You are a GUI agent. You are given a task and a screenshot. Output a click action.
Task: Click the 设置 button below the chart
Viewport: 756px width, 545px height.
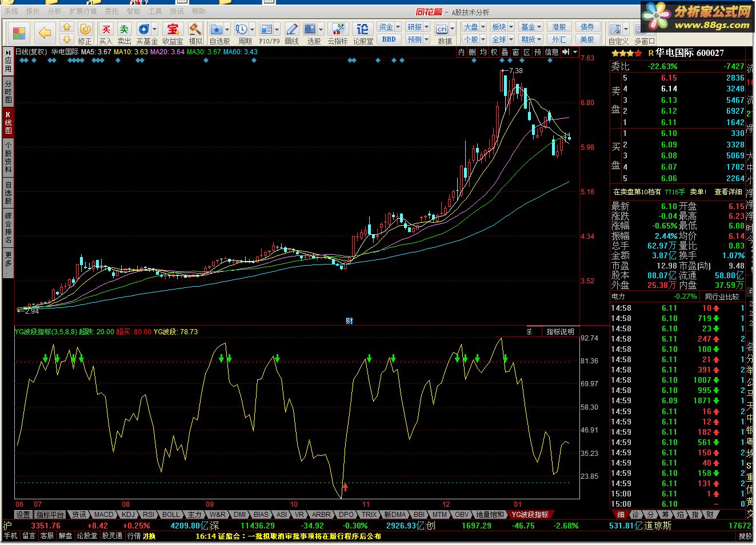23,515
